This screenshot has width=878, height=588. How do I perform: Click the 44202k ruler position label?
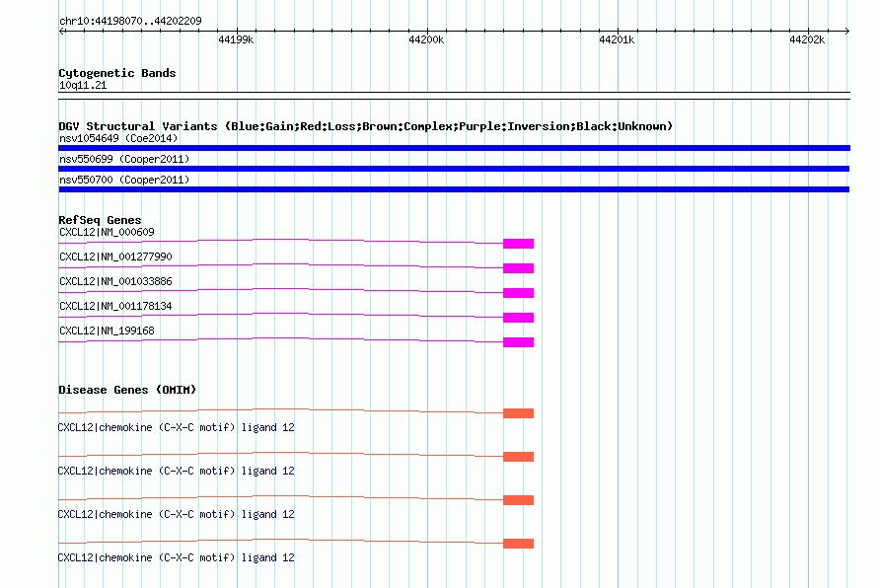(807, 39)
